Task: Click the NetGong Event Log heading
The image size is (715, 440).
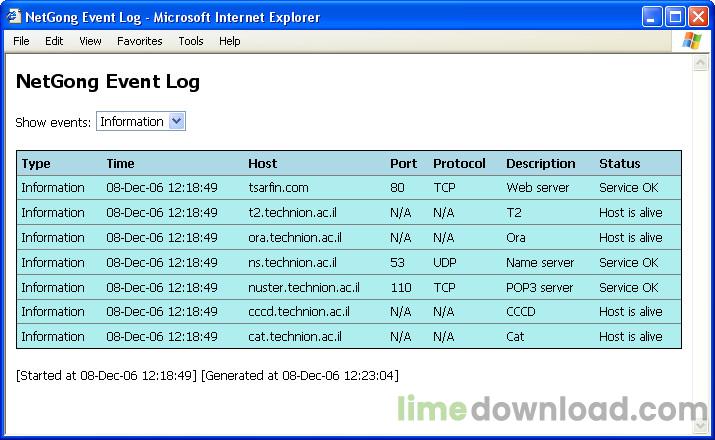Action: pyautogui.click(x=108, y=82)
